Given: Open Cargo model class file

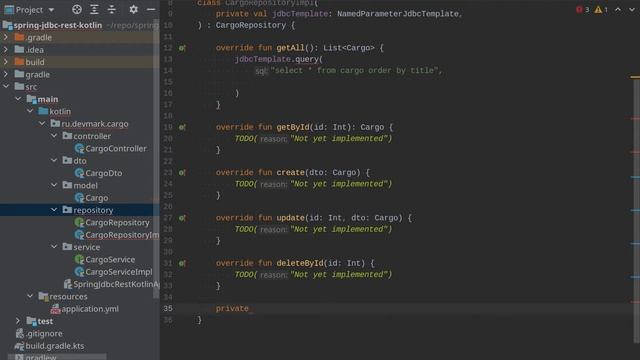Looking at the screenshot, I should 97,198.
